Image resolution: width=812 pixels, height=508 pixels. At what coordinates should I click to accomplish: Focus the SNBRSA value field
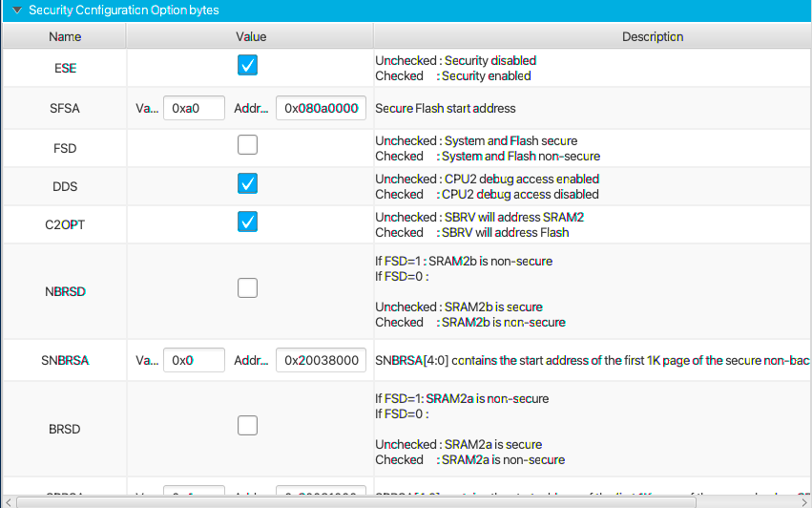[x=194, y=361]
